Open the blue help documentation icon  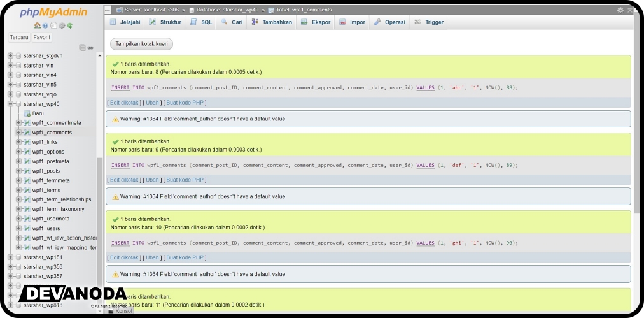pyautogui.click(x=45, y=25)
